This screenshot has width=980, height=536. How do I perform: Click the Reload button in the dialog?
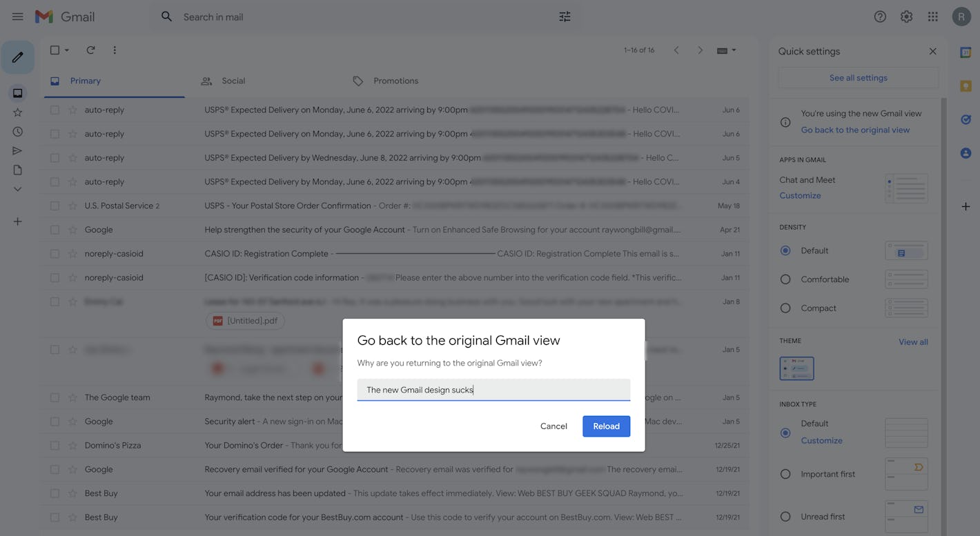click(606, 426)
